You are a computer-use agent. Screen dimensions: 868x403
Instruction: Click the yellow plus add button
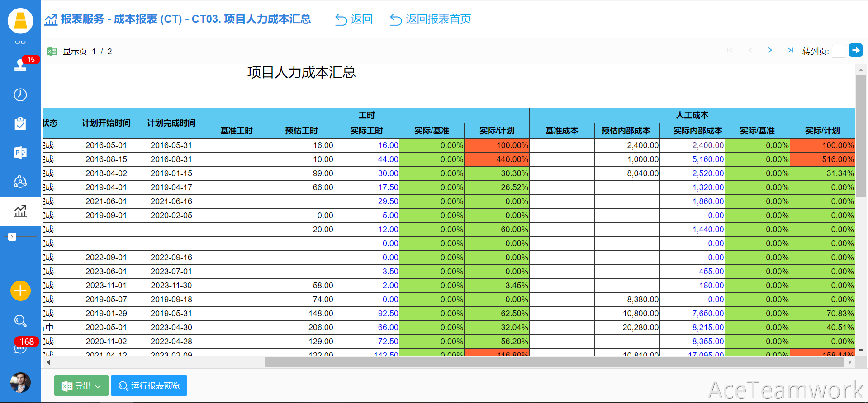[x=20, y=291]
